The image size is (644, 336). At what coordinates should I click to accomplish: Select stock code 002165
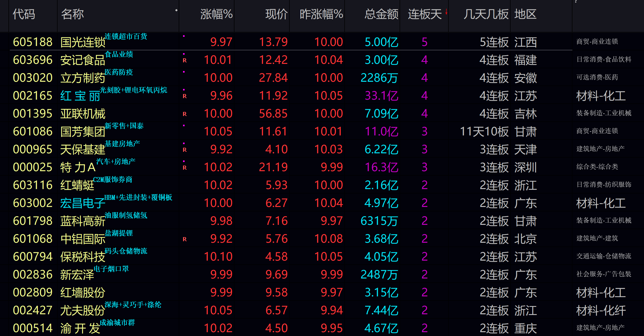pos(33,96)
